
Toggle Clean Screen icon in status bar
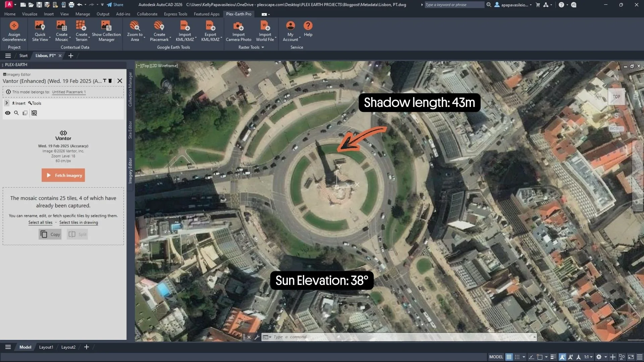pos(631,357)
